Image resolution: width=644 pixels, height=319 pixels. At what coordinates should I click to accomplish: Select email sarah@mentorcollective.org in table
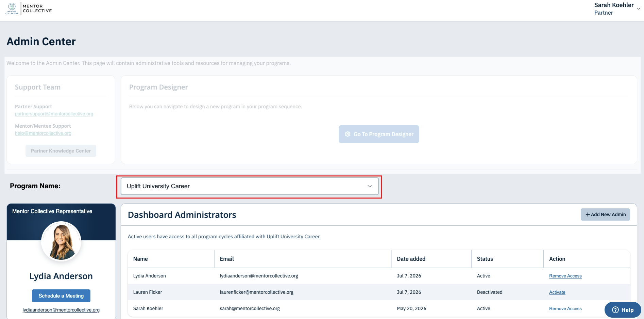250,308
